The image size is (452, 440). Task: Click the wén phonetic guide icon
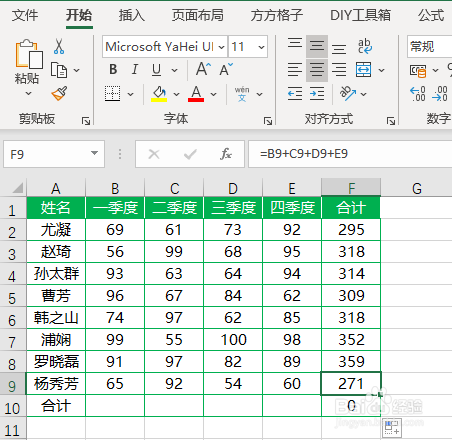pos(242,94)
